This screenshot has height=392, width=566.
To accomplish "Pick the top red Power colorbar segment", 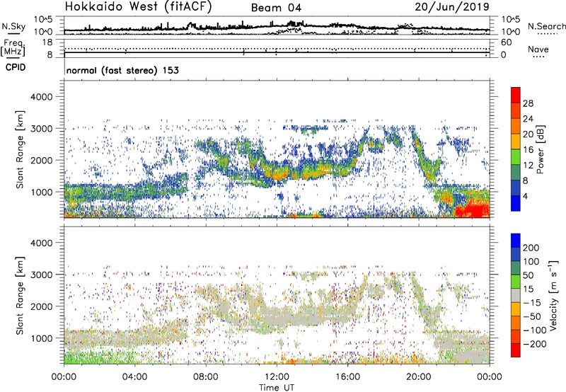I will click(x=516, y=95).
